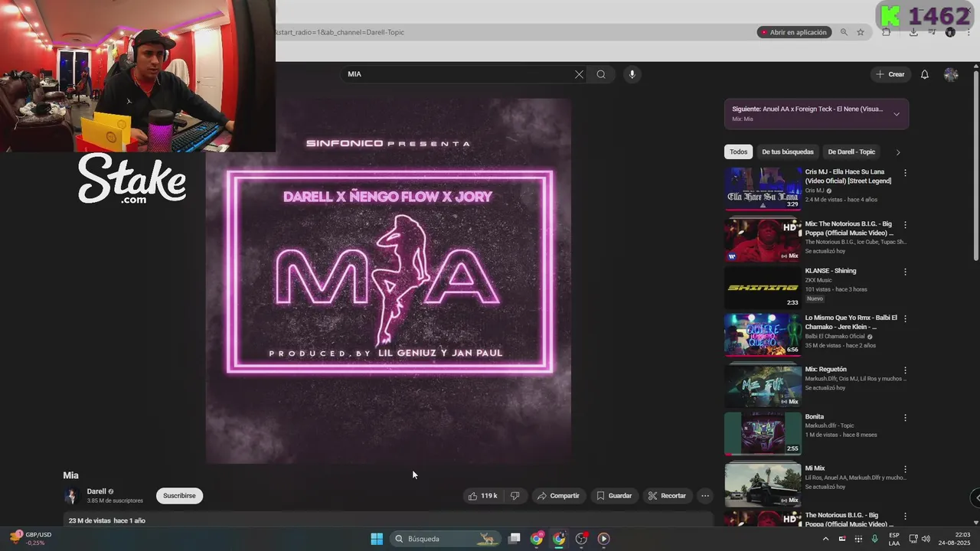Viewport: 980px width, 551px height.
Task: Like the Mia video (119 k)
Action: click(x=483, y=496)
